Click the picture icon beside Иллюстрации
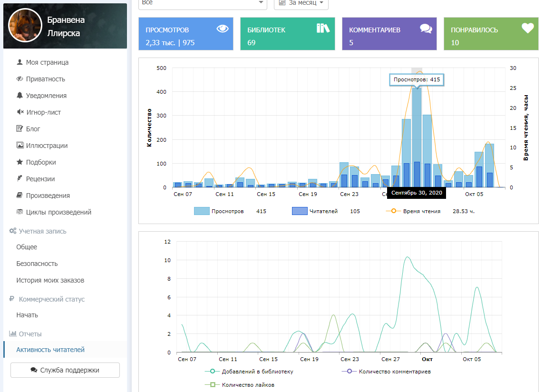Image resolution: width=544 pixels, height=392 pixels. (x=19, y=146)
